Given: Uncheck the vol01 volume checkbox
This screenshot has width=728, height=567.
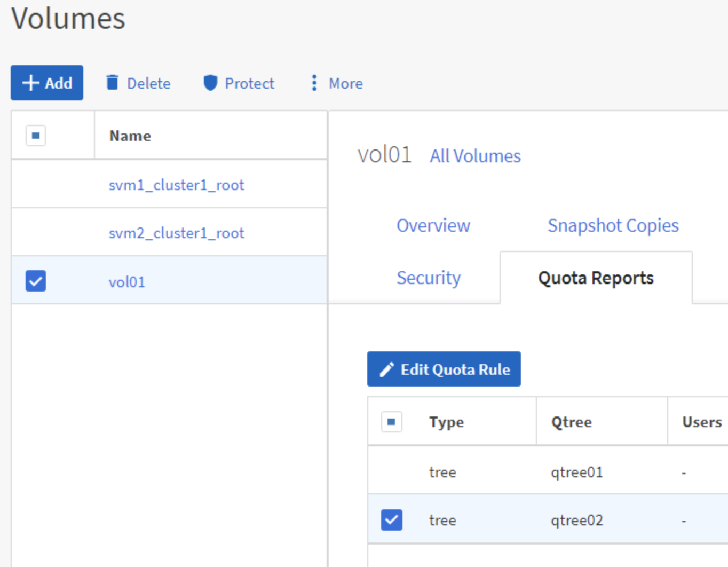Looking at the screenshot, I should click(36, 281).
